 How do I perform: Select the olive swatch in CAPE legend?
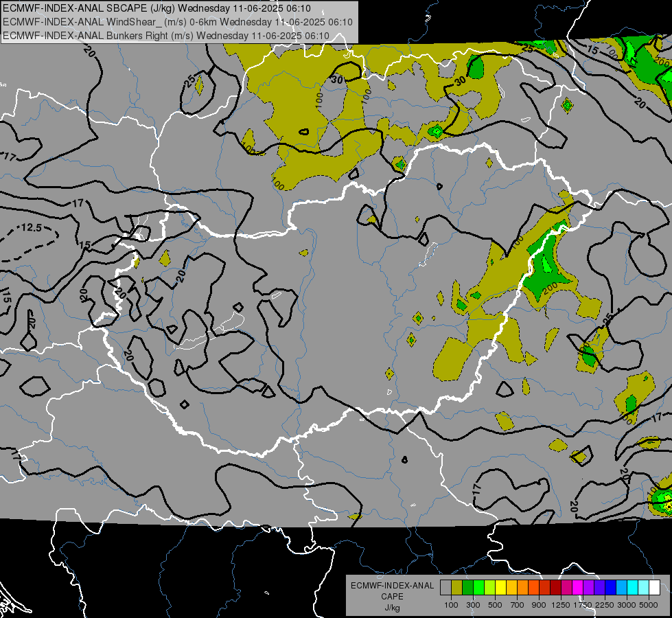click(x=456, y=588)
